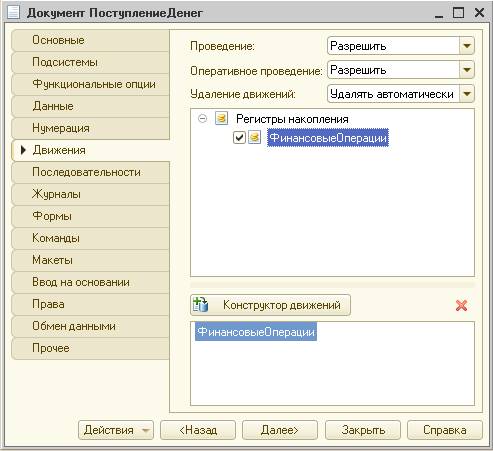Image resolution: width=493 pixels, height=451 pixels.
Task: Click the Далее> button
Action: (280, 430)
